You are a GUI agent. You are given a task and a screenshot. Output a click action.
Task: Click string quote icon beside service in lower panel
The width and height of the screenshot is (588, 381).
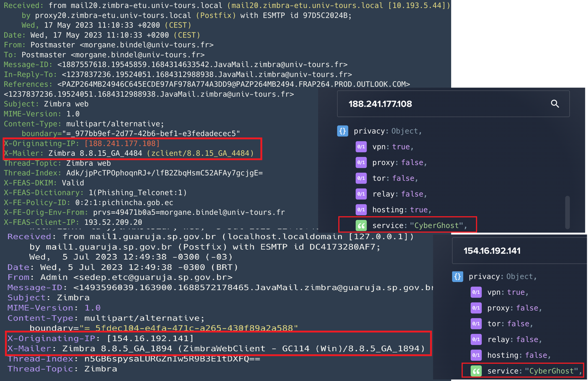click(x=476, y=371)
